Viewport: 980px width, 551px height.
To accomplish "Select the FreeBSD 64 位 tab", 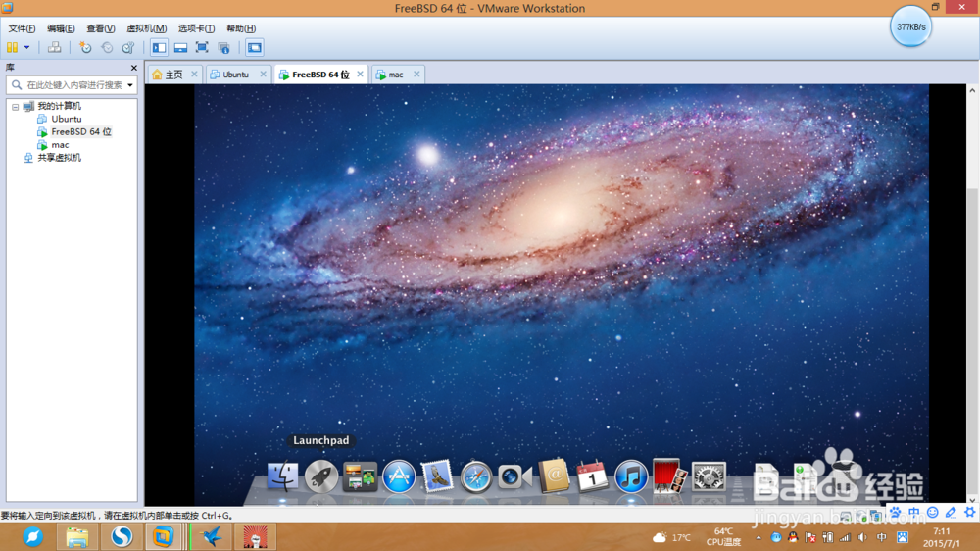I will pos(320,75).
